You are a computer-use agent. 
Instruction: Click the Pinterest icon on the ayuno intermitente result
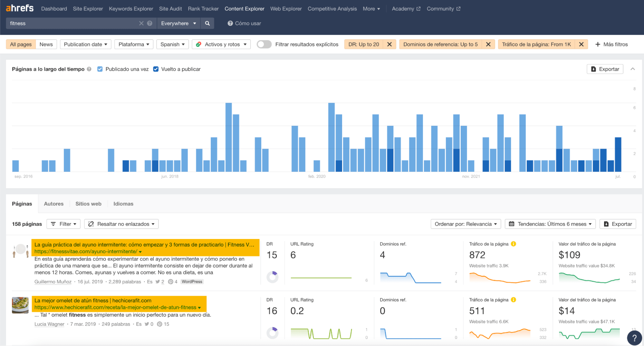click(171, 281)
